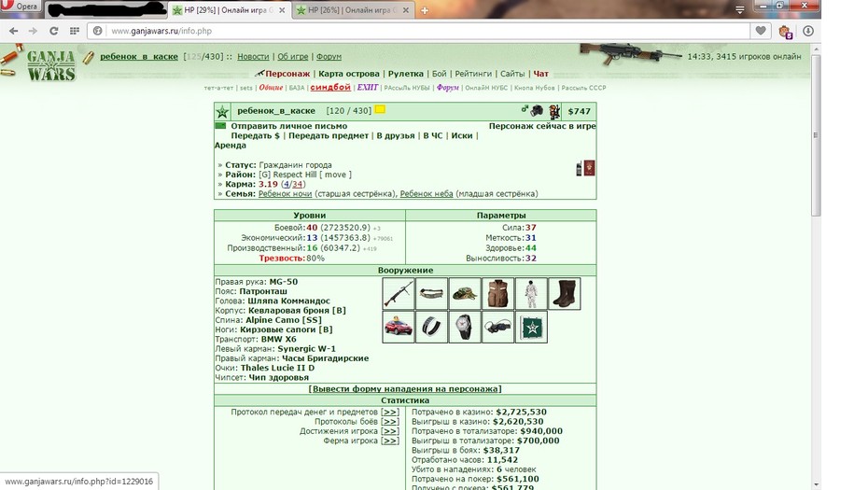Click the Кевларовая броня vest thumbnail

pyautogui.click(x=497, y=293)
